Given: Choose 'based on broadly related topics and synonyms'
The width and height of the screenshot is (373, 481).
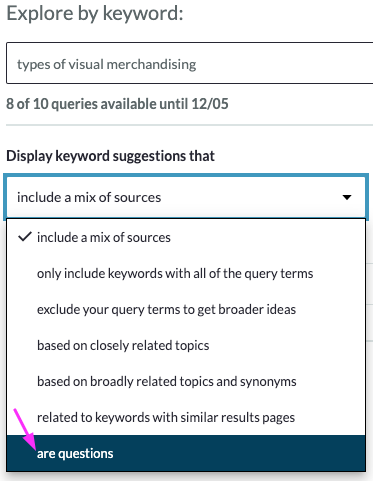Looking at the screenshot, I should 186,381.
